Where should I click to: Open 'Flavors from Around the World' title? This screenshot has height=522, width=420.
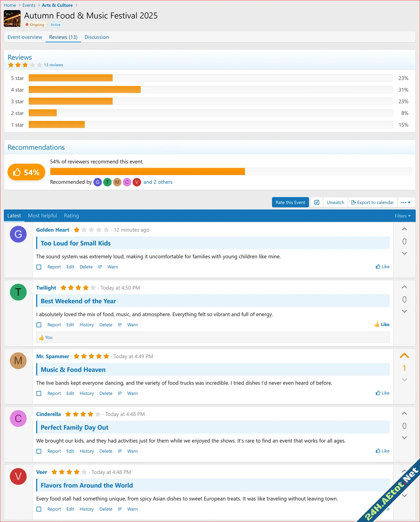click(87, 485)
